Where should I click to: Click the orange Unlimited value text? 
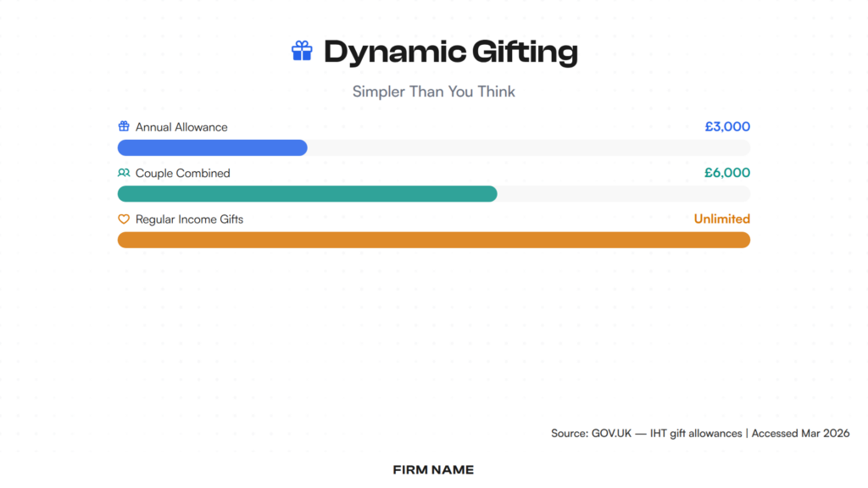(721, 219)
